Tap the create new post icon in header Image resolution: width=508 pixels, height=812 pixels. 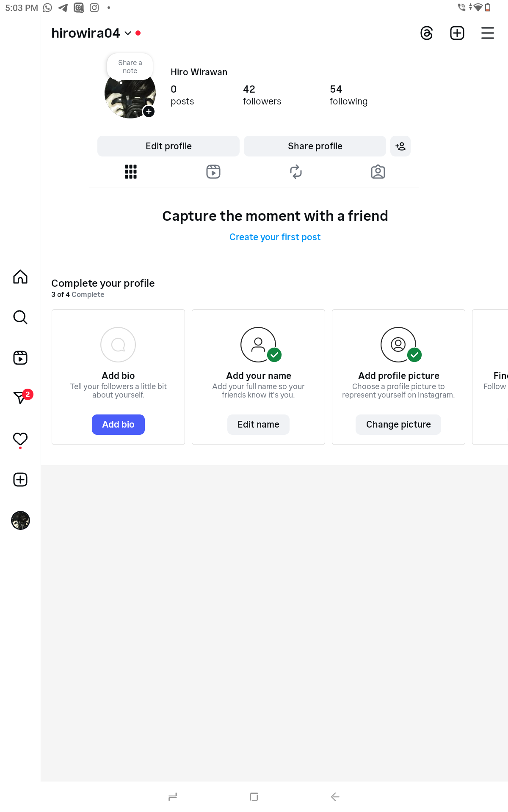pos(457,33)
